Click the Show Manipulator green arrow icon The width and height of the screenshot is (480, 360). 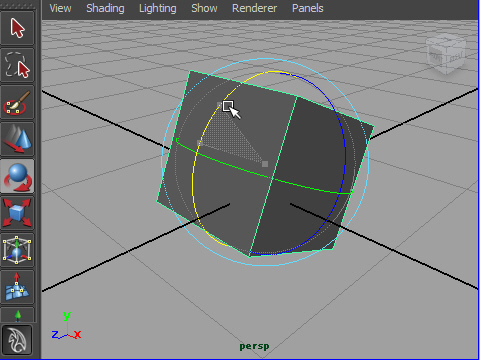(x=17, y=315)
